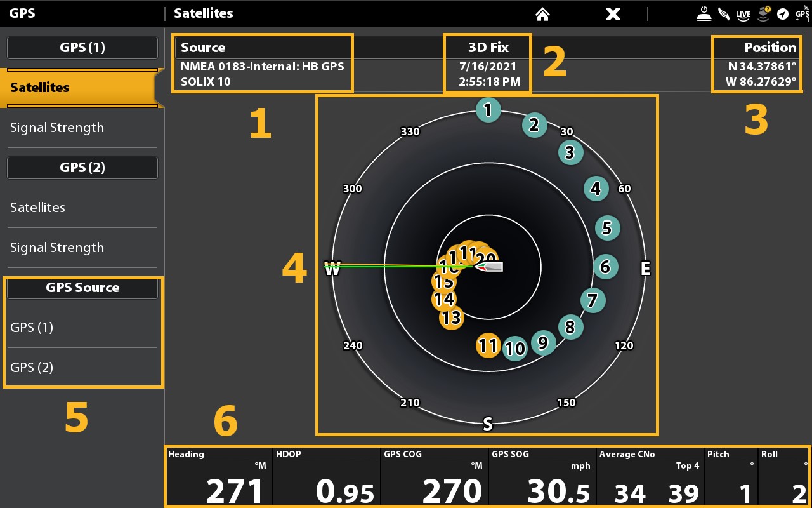Click the GPS COG data box
The height and width of the screenshot is (508, 812).
435,477
